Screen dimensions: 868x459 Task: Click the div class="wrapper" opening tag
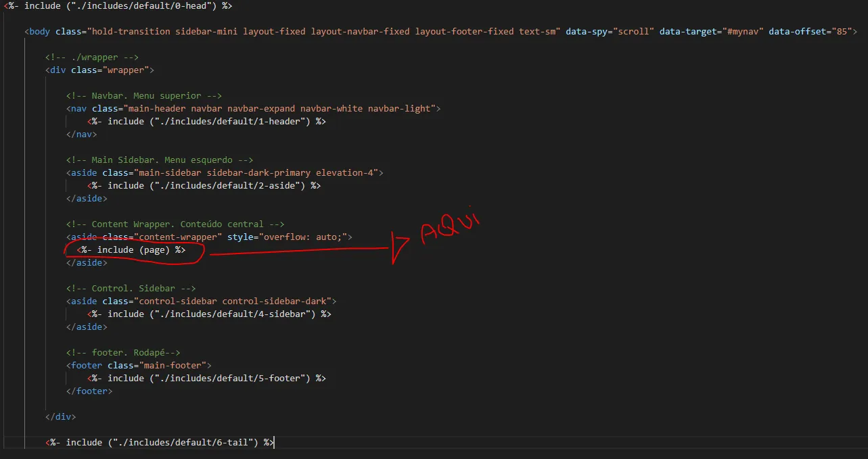pyautogui.click(x=100, y=70)
